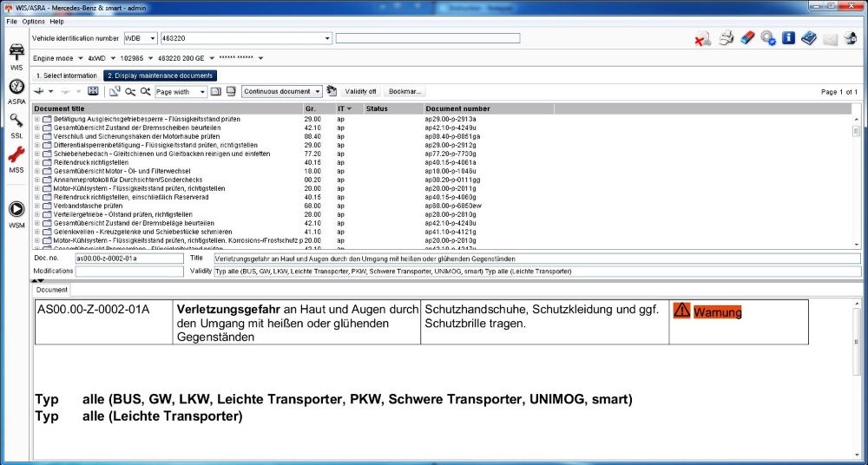Screen dimensions: 868x465
Task: Click the Modifications field
Action: (129, 272)
